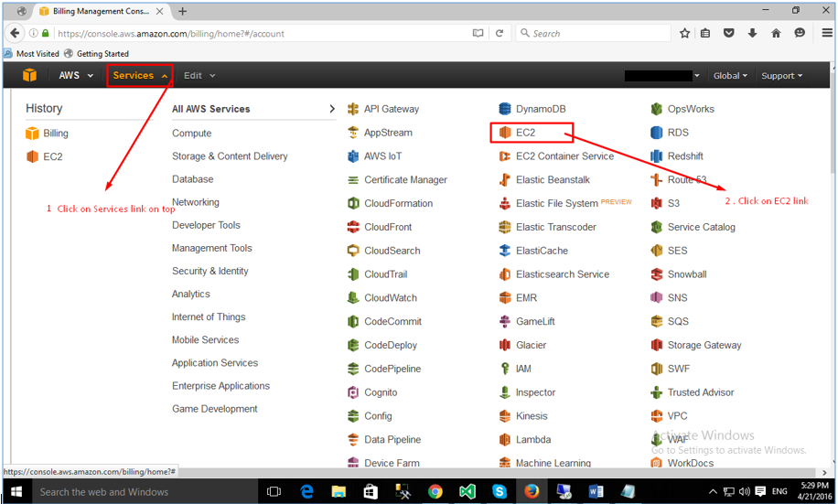Click the Most Visited bookmark
The image size is (838, 504).
click(31, 53)
